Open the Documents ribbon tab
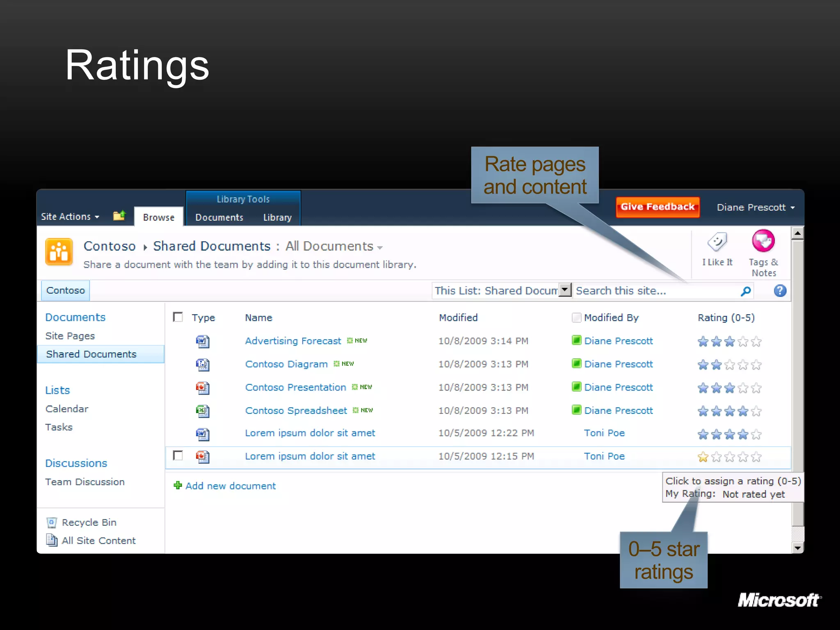This screenshot has width=840, height=630. pos(219,217)
